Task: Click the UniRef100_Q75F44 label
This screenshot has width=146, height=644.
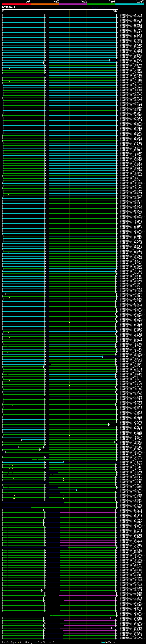Action: point(131,369)
